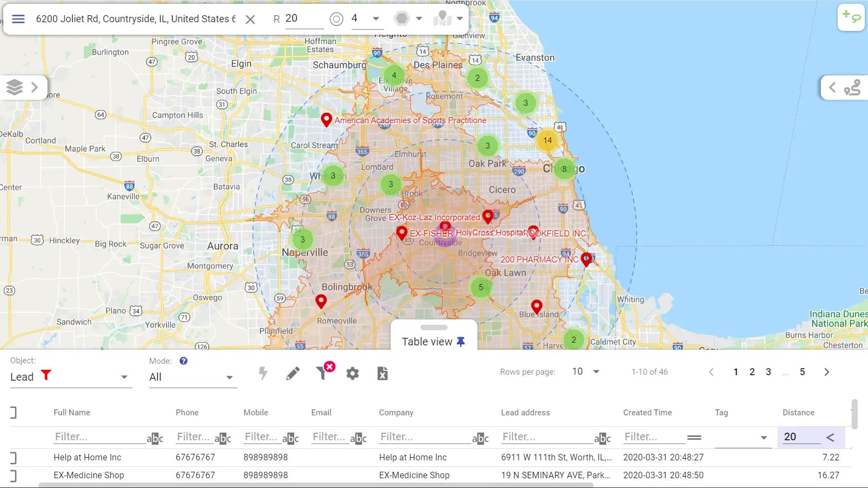Open the Object dropdown showing Lead
The image size is (868, 488).
point(71,377)
